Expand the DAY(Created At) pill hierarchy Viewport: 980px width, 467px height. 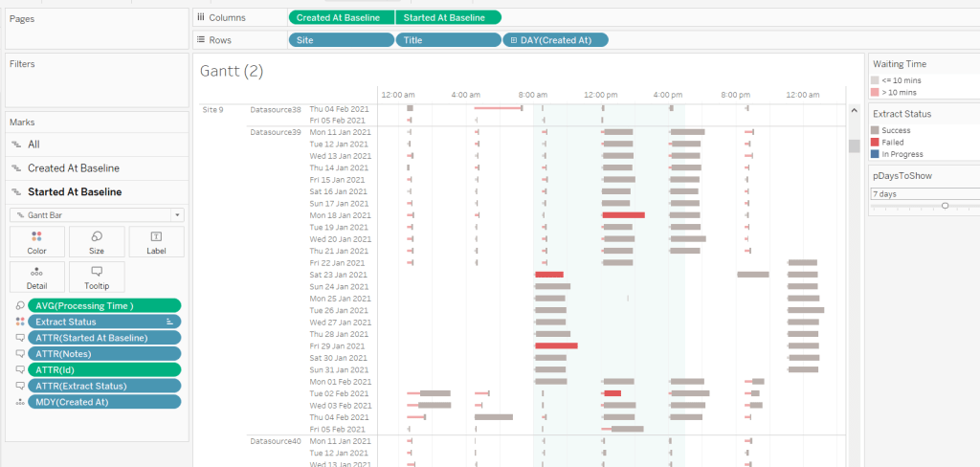click(514, 40)
